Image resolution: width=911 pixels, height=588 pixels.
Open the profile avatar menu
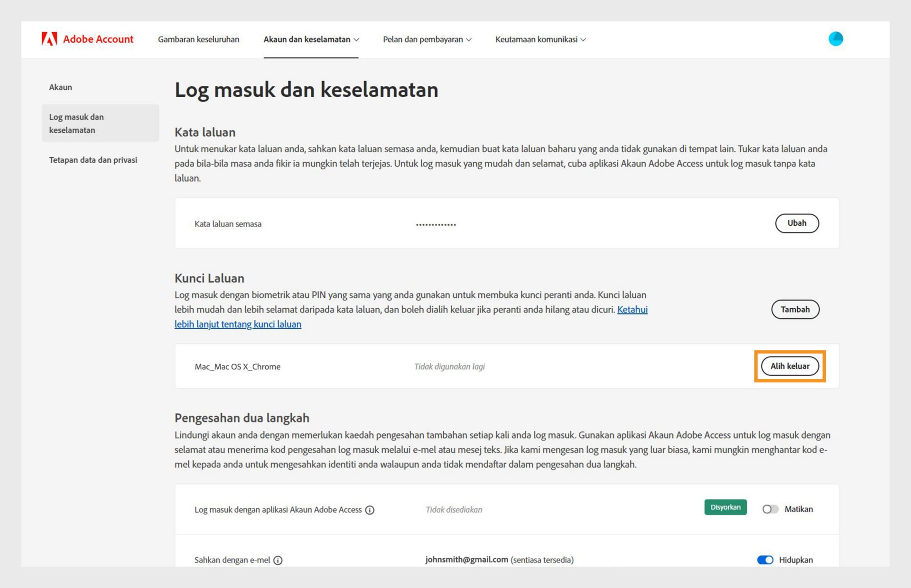[836, 39]
